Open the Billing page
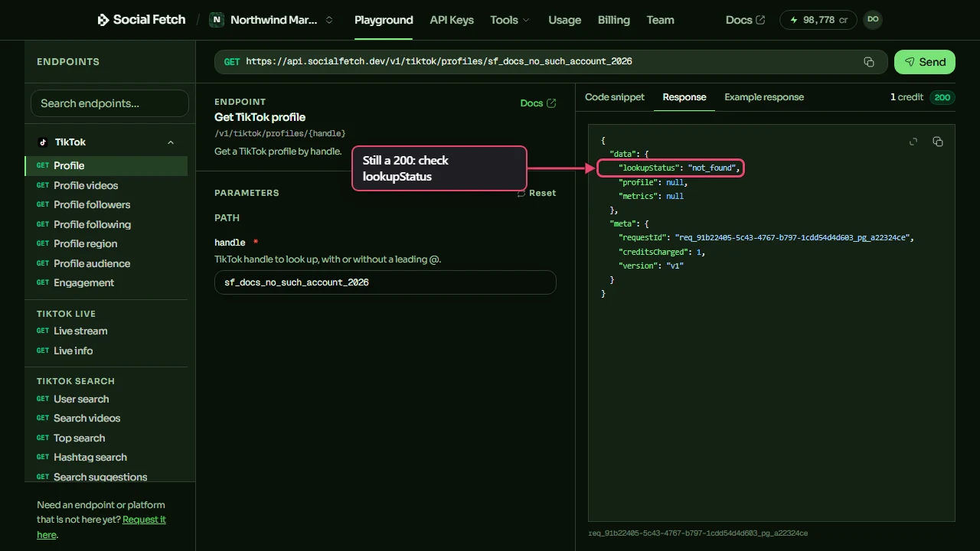 614,20
